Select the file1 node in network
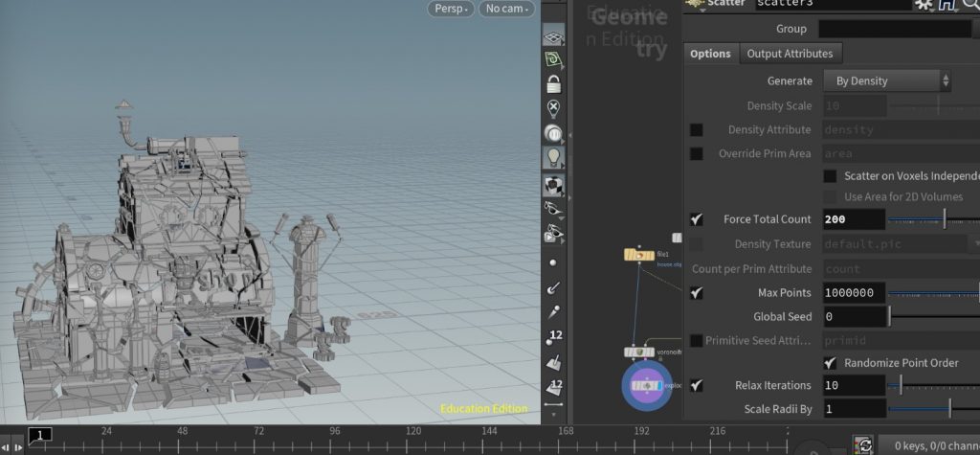The image size is (980, 455). click(x=638, y=255)
